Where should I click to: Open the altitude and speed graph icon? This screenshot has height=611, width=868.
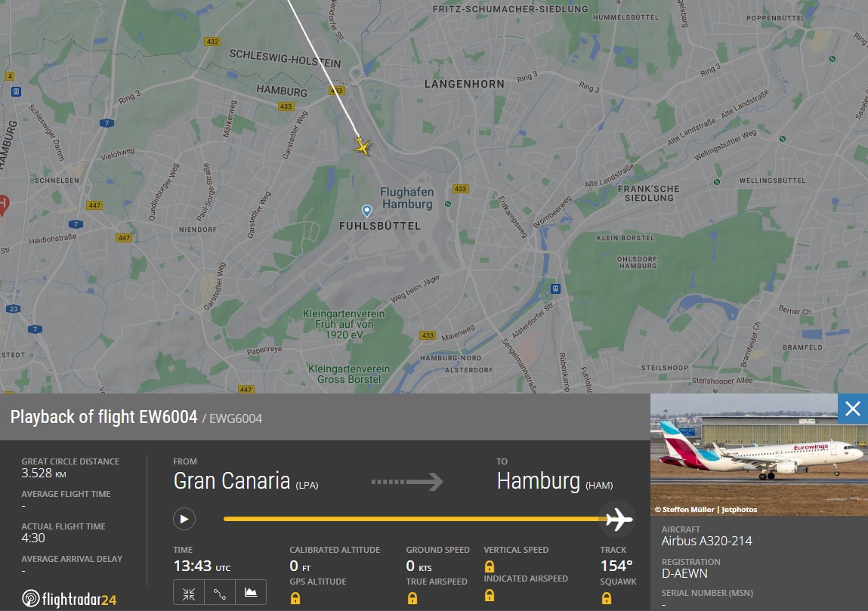point(251,593)
